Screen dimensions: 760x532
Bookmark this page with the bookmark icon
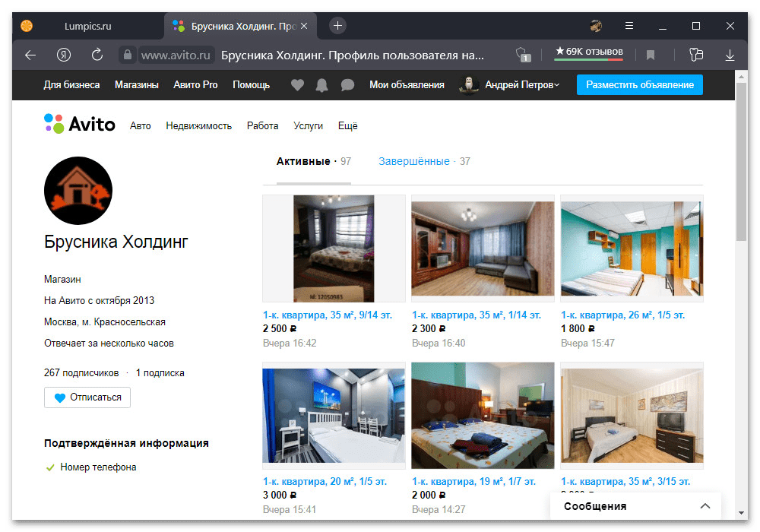(x=651, y=55)
